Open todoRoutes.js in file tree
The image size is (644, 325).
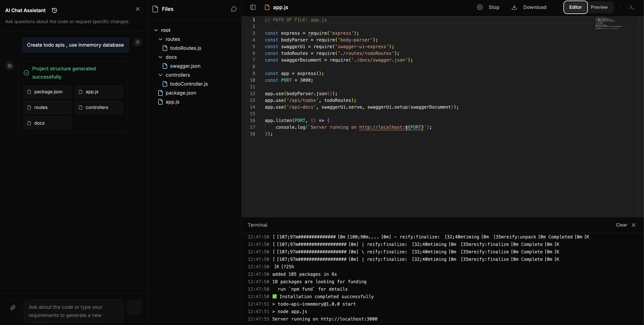click(x=185, y=48)
